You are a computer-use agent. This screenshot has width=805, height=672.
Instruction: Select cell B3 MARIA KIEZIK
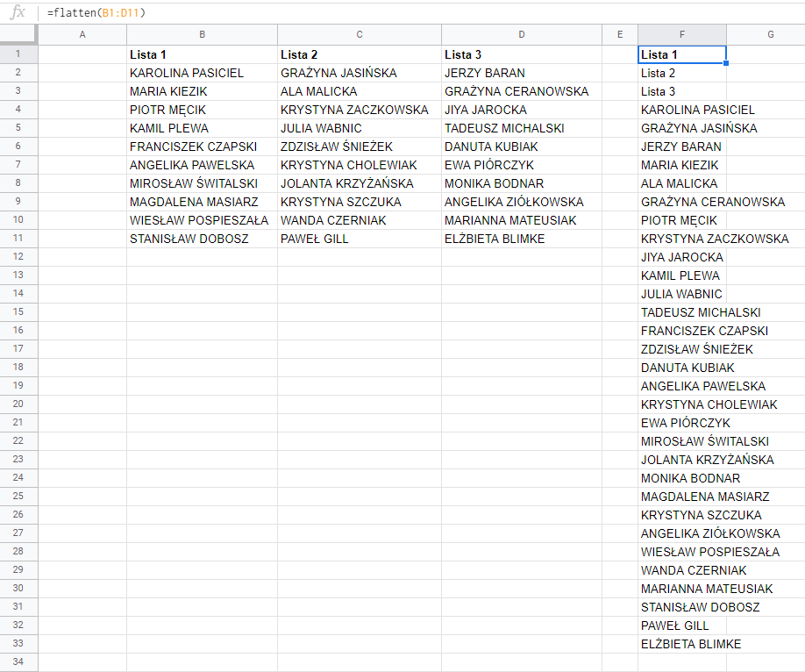tap(202, 91)
